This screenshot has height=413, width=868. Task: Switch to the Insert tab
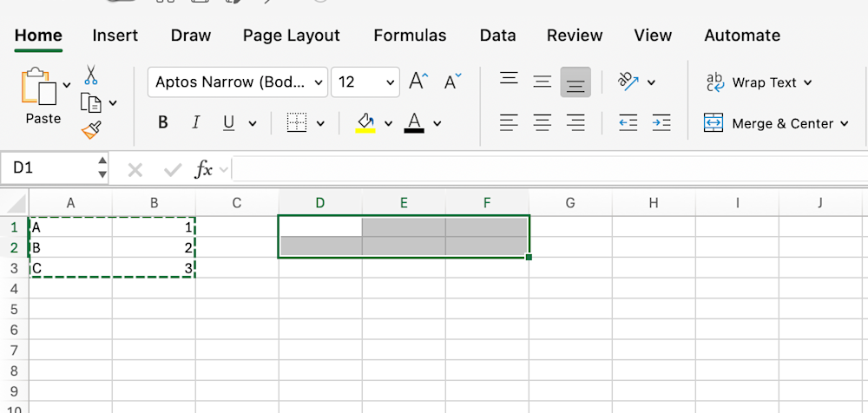tap(115, 36)
